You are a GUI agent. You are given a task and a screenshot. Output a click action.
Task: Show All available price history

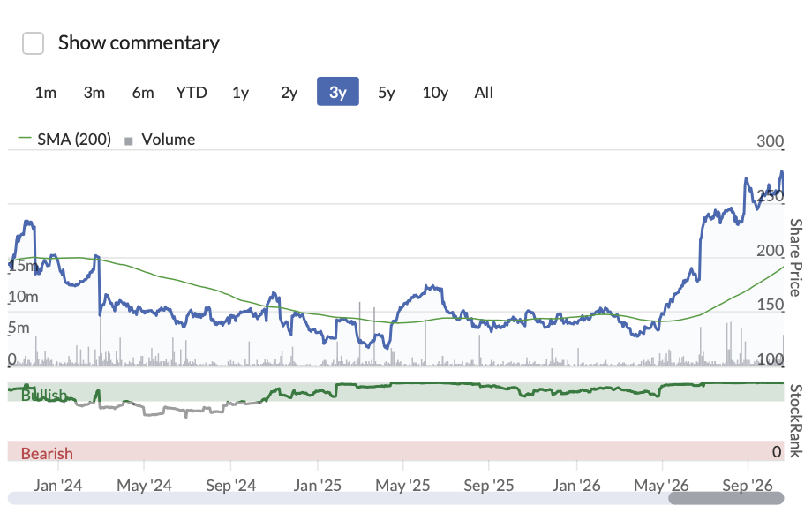[x=484, y=92]
